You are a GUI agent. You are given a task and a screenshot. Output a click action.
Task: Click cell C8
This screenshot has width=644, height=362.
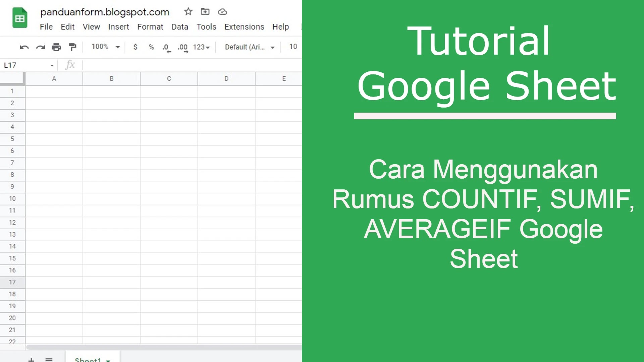coord(169,175)
